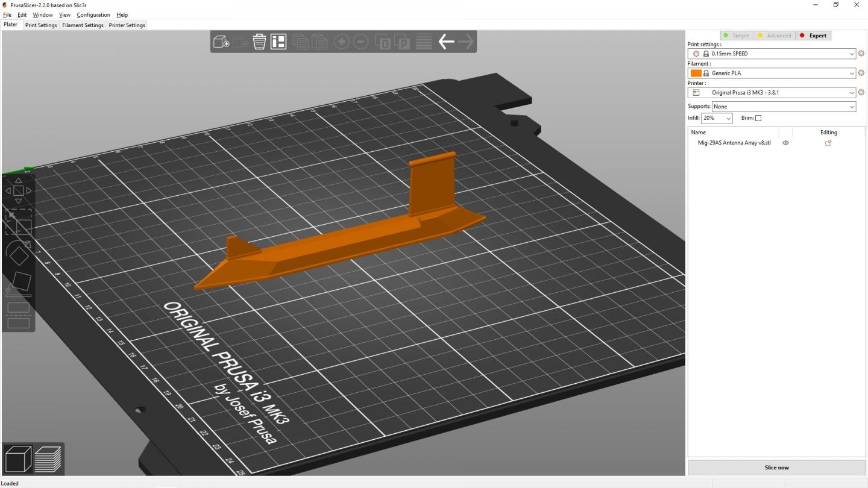Image resolution: width=868 pixels, height=488 pixels.
Task: Switch to layers preview view icon
Action: (x=48, y=459)
